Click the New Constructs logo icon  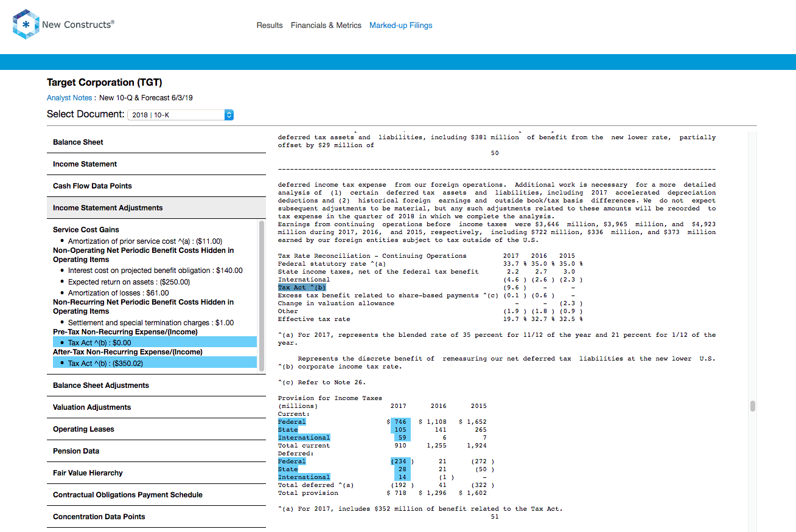click(26, 25)
